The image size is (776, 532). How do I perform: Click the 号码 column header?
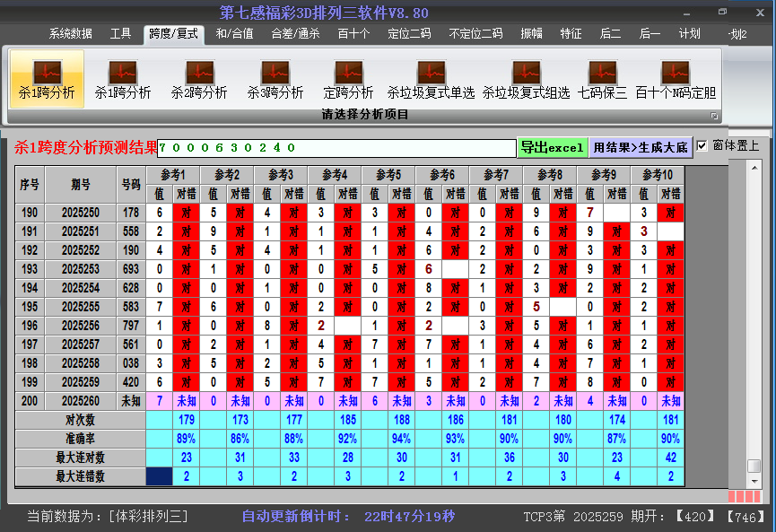click(x=131, y=185)
